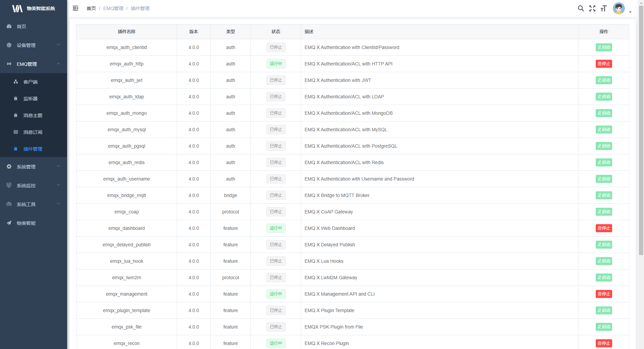
Task: Collapse the EMQ管理 sidebar menu
Action: tap(33, 64)
